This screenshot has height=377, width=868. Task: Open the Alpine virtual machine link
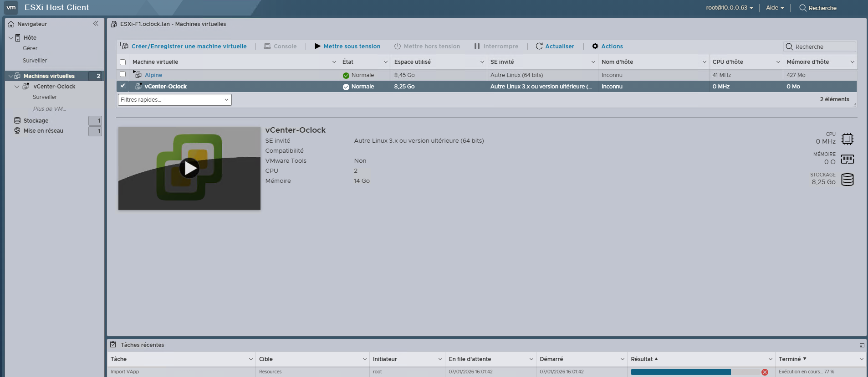(x=153, y=75)
